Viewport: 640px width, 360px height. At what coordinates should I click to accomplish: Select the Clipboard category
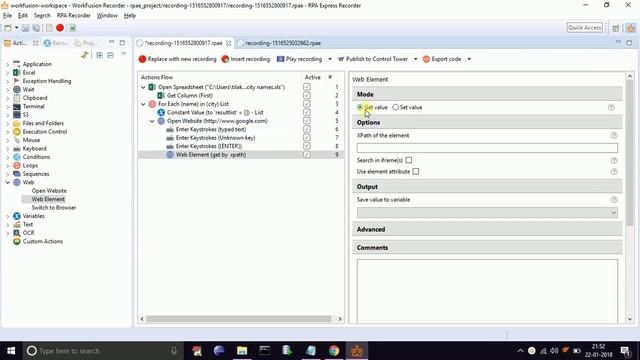(x=35, y=98)
